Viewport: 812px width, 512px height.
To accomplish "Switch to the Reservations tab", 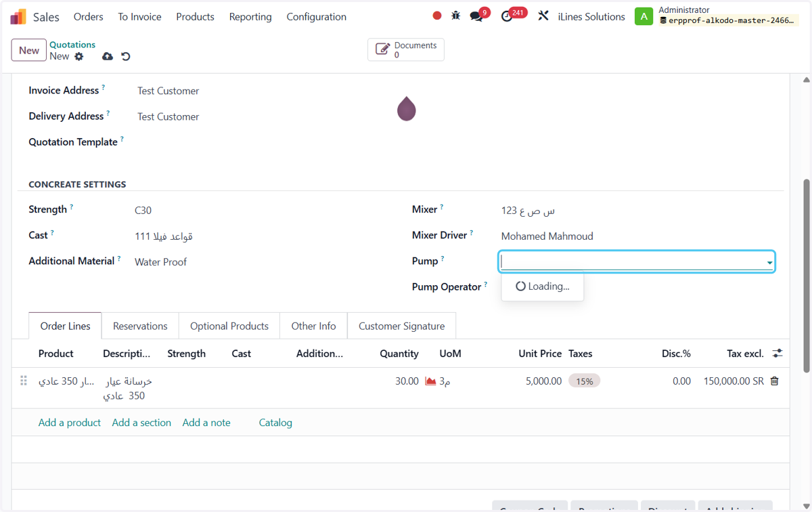I will point(140,326).
